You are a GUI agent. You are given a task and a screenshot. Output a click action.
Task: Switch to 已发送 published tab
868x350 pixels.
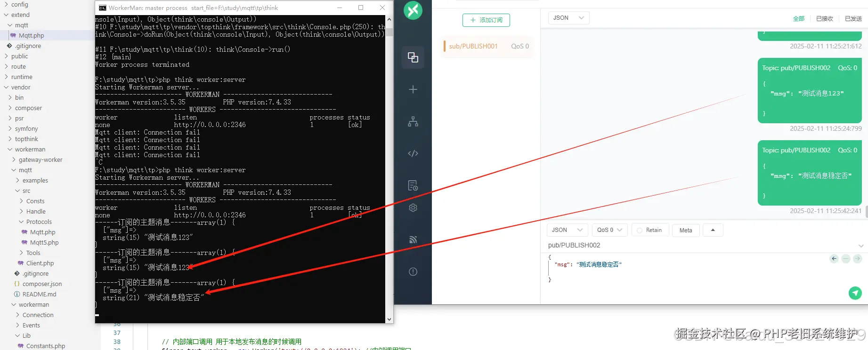853,18
